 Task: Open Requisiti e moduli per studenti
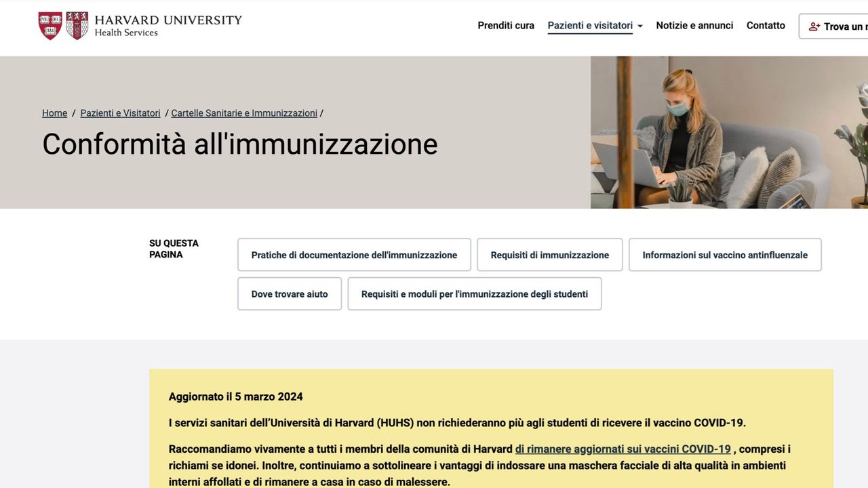tap(474, 294)
